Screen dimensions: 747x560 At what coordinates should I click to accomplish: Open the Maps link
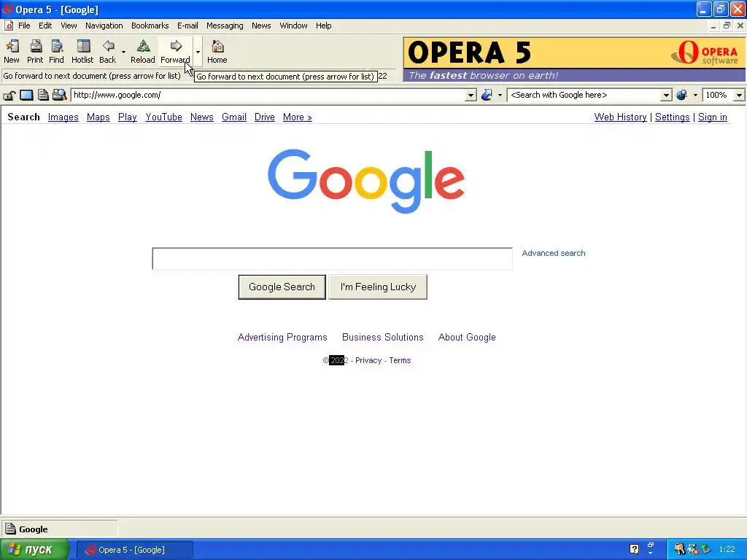click(98, 117)
